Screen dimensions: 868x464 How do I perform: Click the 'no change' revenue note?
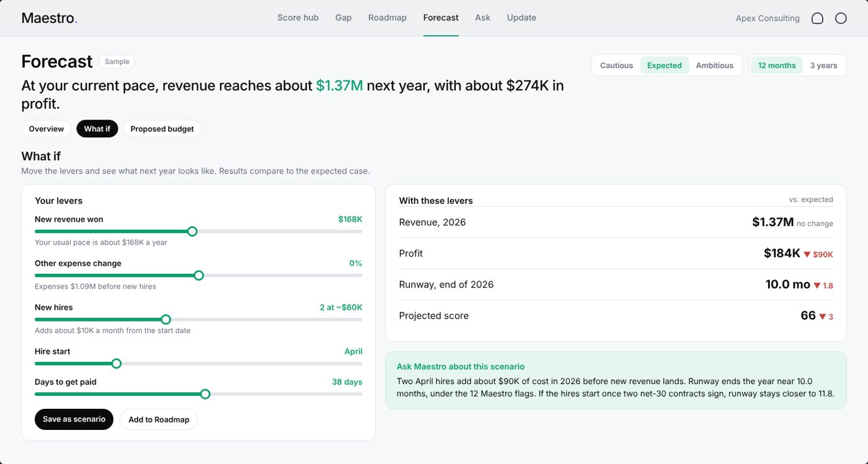pyautogui.click(x=815, y=224)
